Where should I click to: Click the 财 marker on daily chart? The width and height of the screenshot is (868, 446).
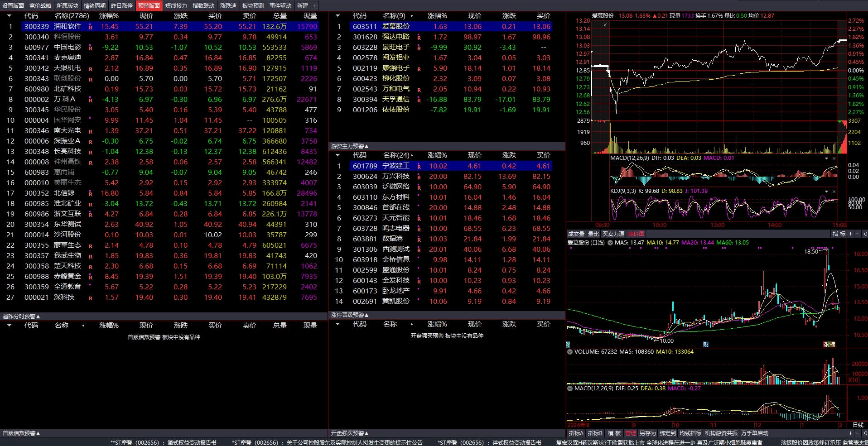(x=706, y=345)
